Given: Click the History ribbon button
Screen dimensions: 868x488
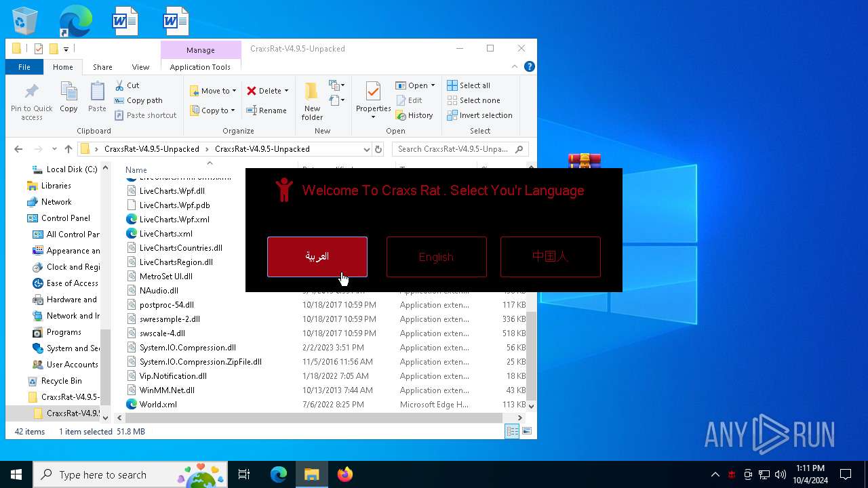Looking at the screenshot, I should [x=414, y=115].
